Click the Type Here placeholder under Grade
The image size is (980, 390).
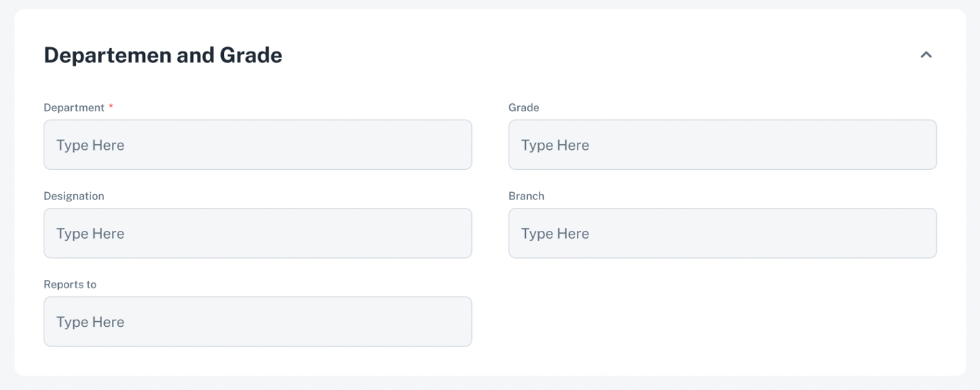coord(555,145)
